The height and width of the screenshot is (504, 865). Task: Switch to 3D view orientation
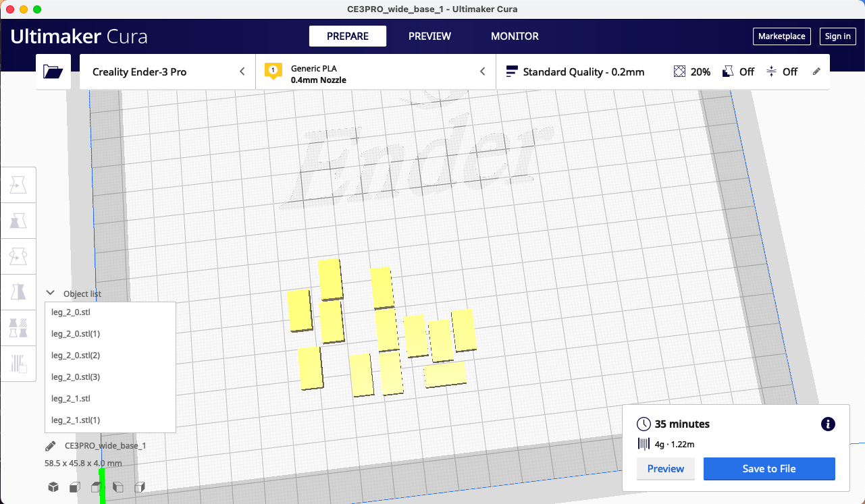point(53,487)
